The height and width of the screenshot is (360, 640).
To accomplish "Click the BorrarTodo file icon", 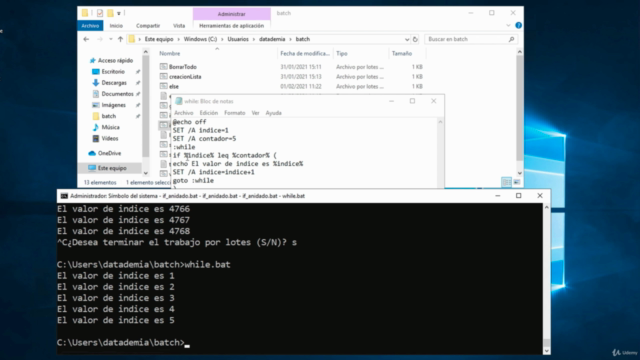I will tap(164, 67).
